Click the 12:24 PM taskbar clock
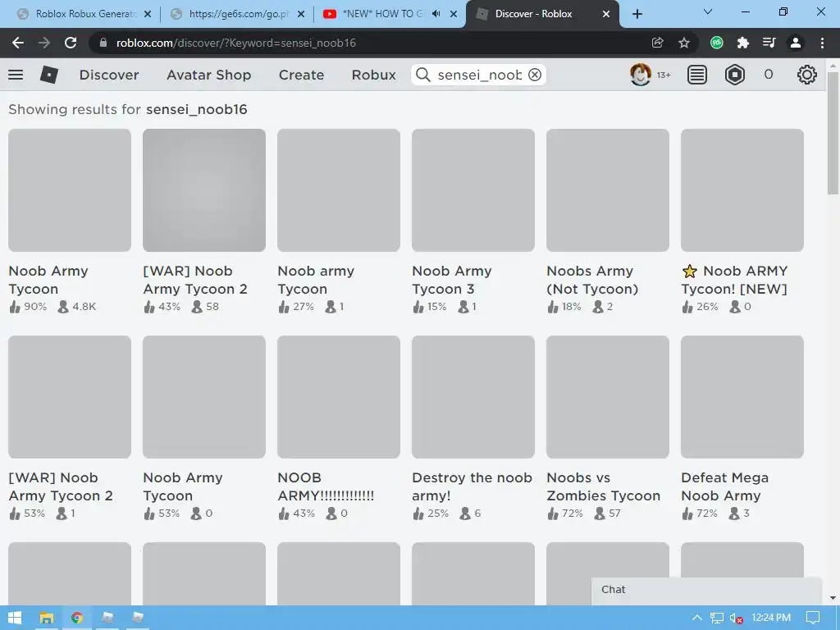 pos(771,618)
